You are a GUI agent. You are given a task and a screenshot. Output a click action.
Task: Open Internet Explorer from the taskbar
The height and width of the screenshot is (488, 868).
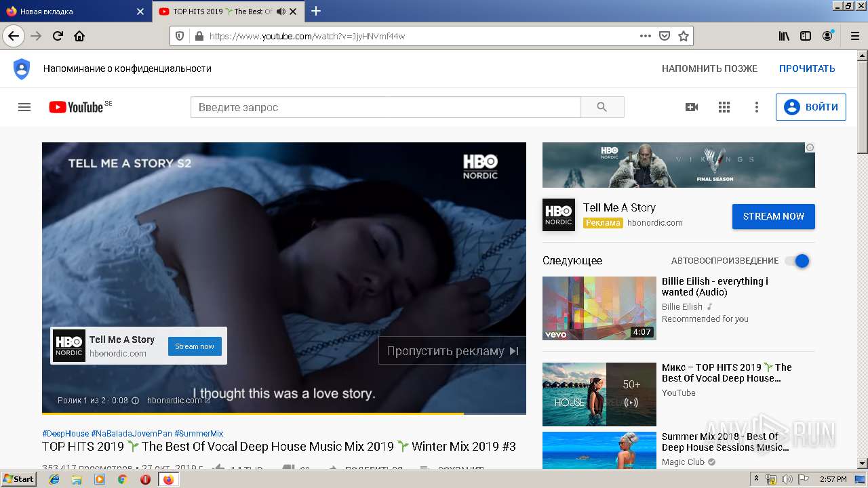pos(54,479)
